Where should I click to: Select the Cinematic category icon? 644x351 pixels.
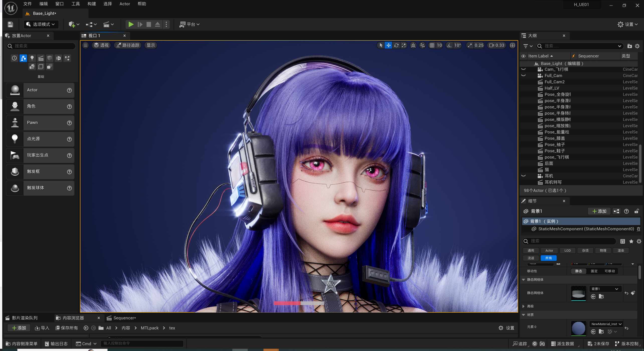pyautogui.click(x=41, y=58)
